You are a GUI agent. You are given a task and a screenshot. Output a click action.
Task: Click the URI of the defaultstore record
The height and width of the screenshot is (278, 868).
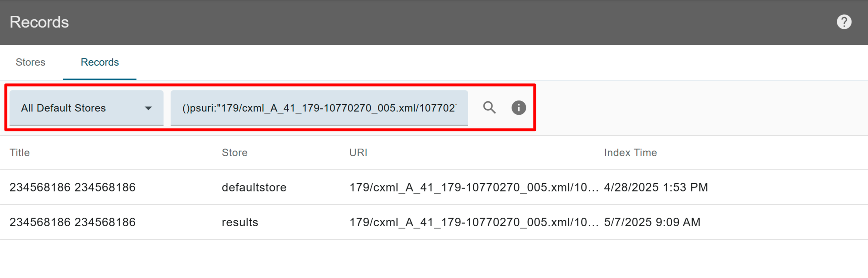(474, 187)
